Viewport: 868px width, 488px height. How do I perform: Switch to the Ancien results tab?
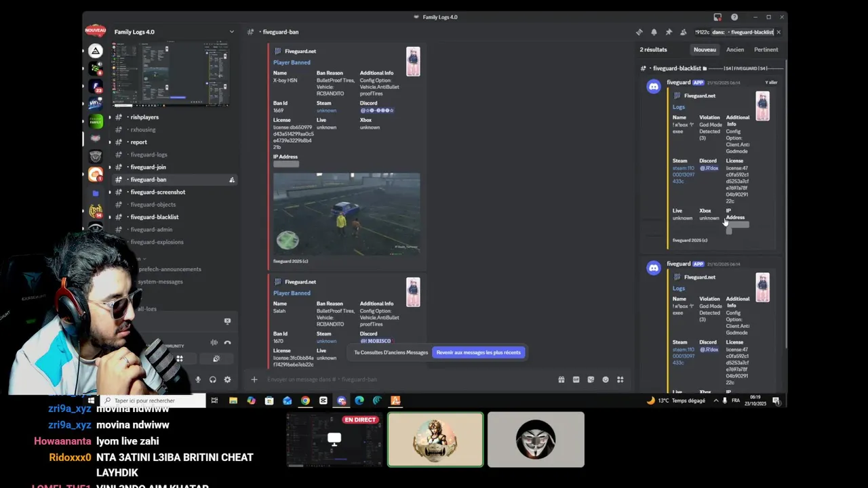coord(735,49)
